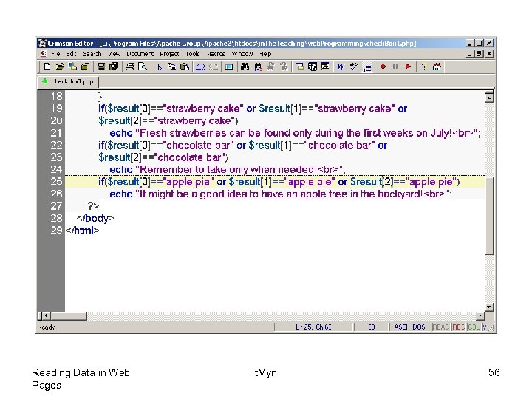The width and height of the screenshot is (532, 399).
Task: Click the blue mark icon in toolbar
Action: pyautogui.click(x=341, y=66)
